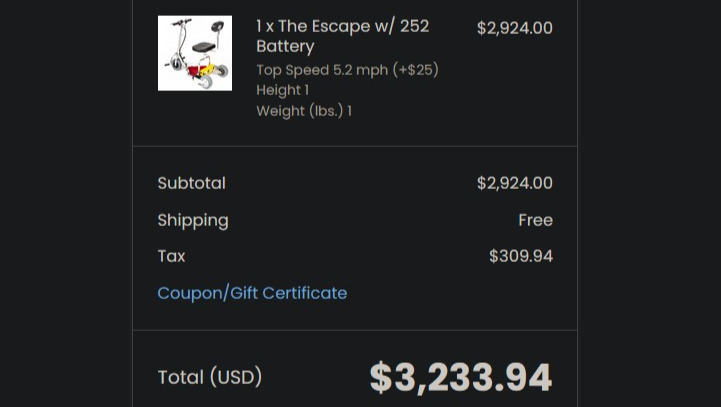
Task: Click the "(+$25)" surcharge text
Action: [x=416, y=70]
